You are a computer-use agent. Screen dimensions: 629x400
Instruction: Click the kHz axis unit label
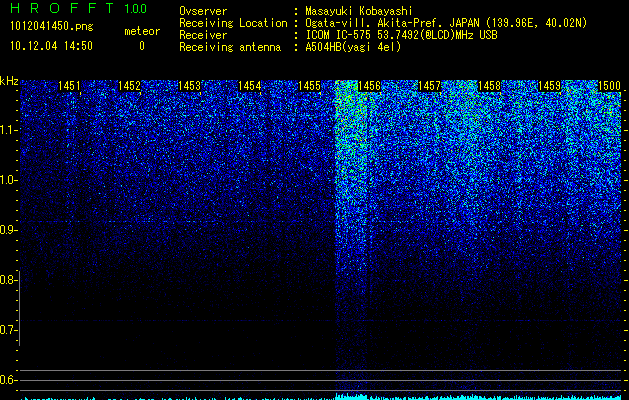pyautogui.click(x=9, y=81)
